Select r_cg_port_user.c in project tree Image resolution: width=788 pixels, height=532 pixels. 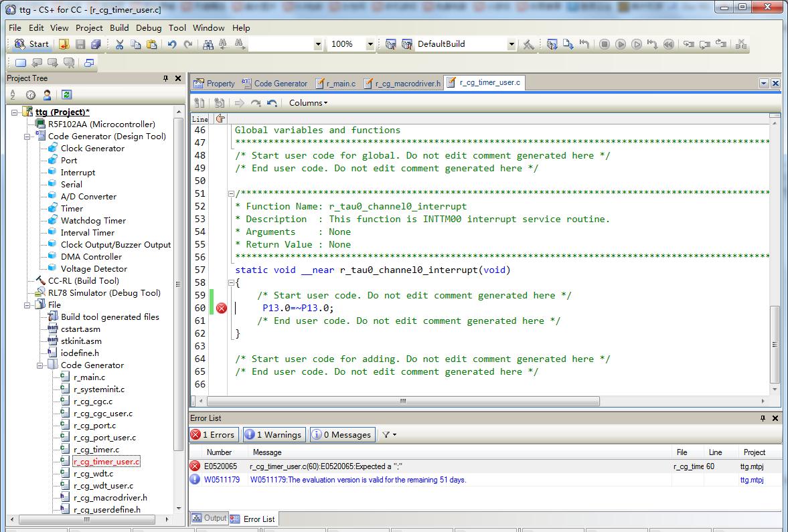pyautogui.click(x=104, y=438)
